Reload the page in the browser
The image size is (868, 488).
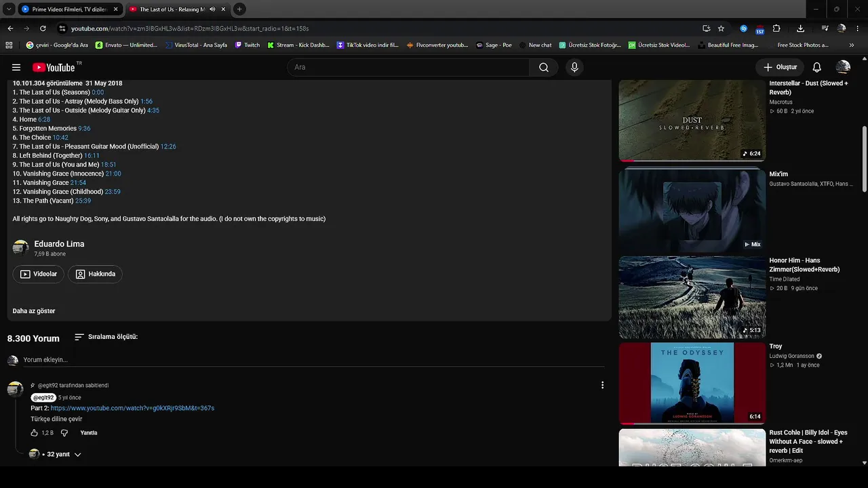tap(43, 28)
